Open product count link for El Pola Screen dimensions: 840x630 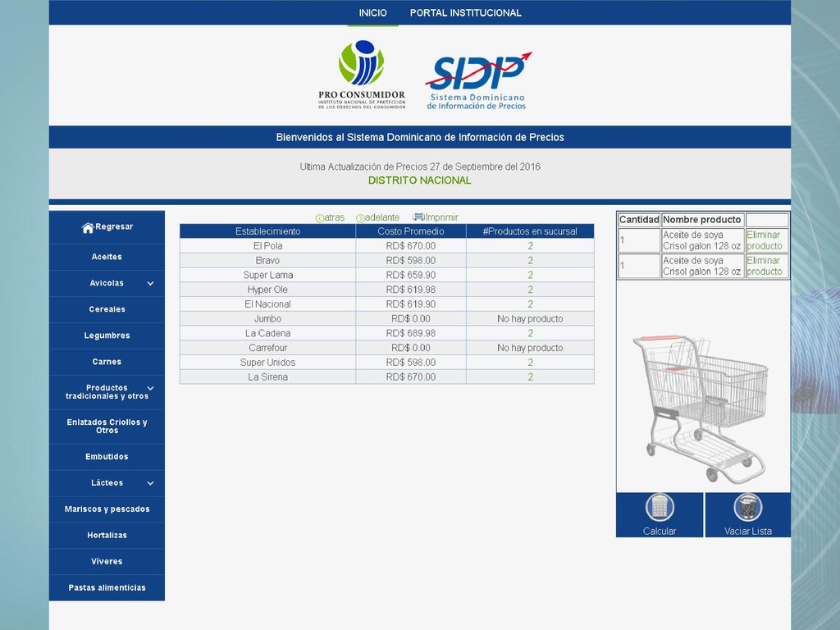pos(531,246)
